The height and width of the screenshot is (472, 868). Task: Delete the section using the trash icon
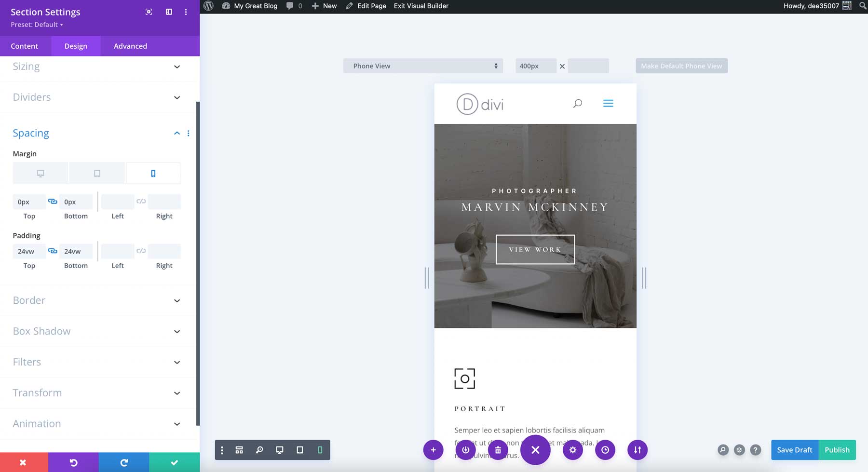498,450
